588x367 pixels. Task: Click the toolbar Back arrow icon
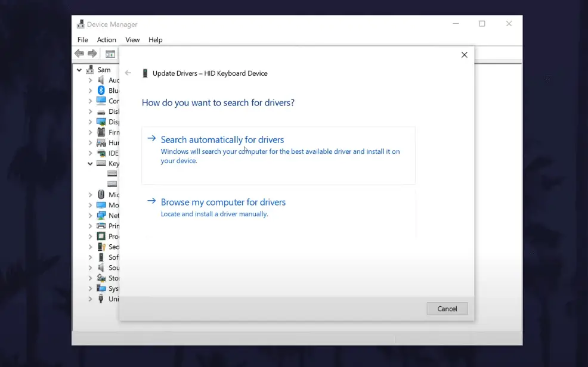click(79, 54)
